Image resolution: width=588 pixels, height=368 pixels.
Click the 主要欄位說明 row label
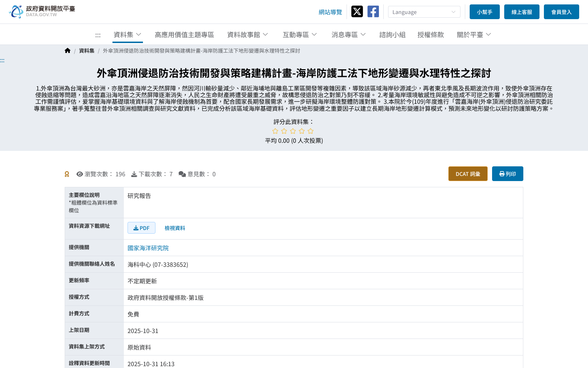pyautogui.click(x=84, y=195)
